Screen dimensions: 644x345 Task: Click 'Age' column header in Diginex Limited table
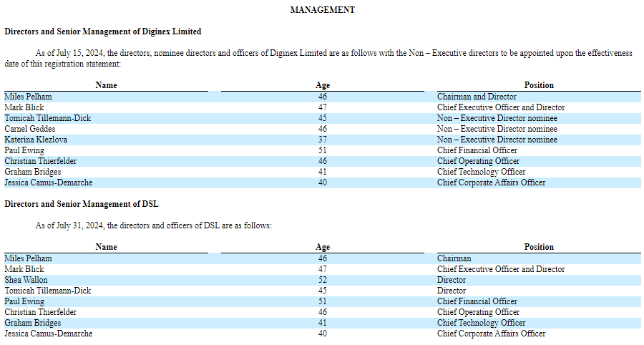(323, 85)
